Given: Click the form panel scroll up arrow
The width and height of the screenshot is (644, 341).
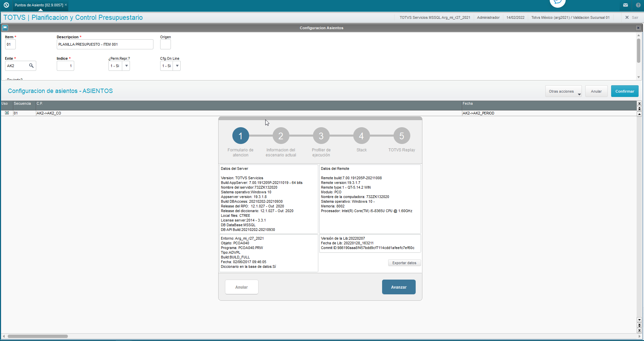Looking at the screenshot, I should click(639, 35).
